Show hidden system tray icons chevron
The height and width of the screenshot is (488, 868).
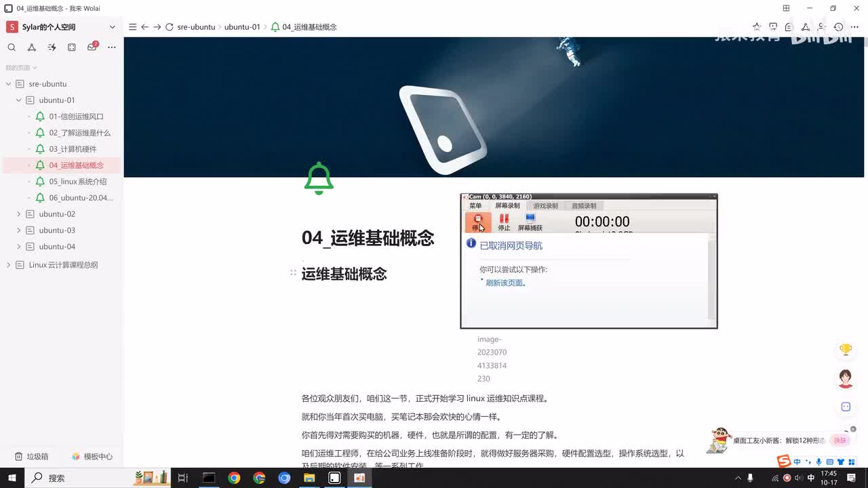tap(737, 478)
